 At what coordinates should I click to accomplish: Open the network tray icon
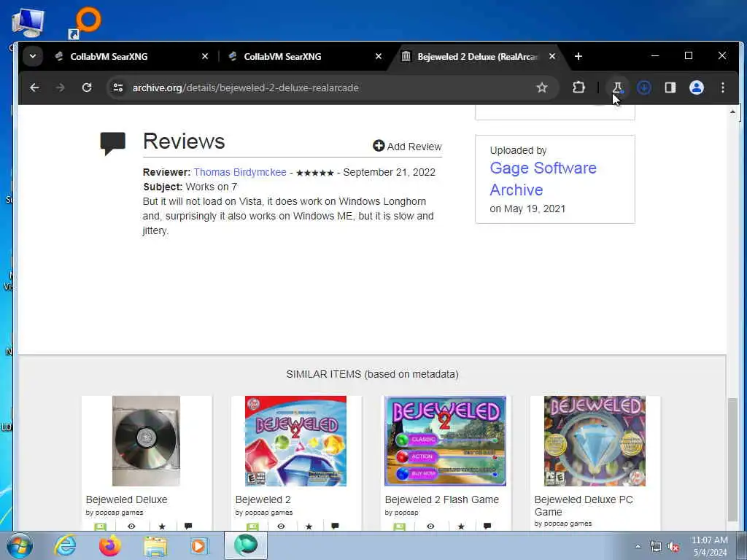[656, 547]
